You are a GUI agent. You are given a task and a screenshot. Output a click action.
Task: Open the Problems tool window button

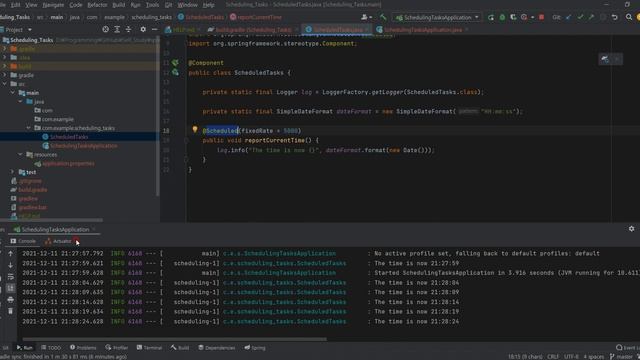[x=83, y=348]
